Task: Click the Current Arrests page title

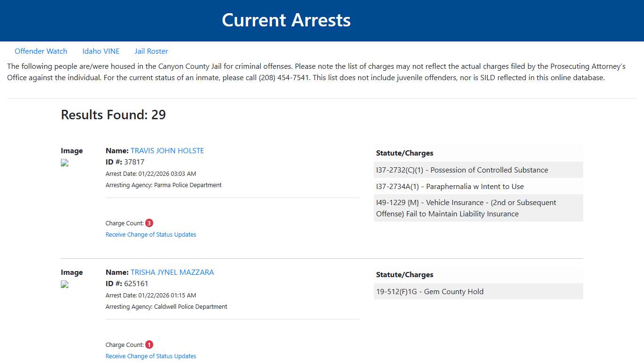Action: [286, 20]
